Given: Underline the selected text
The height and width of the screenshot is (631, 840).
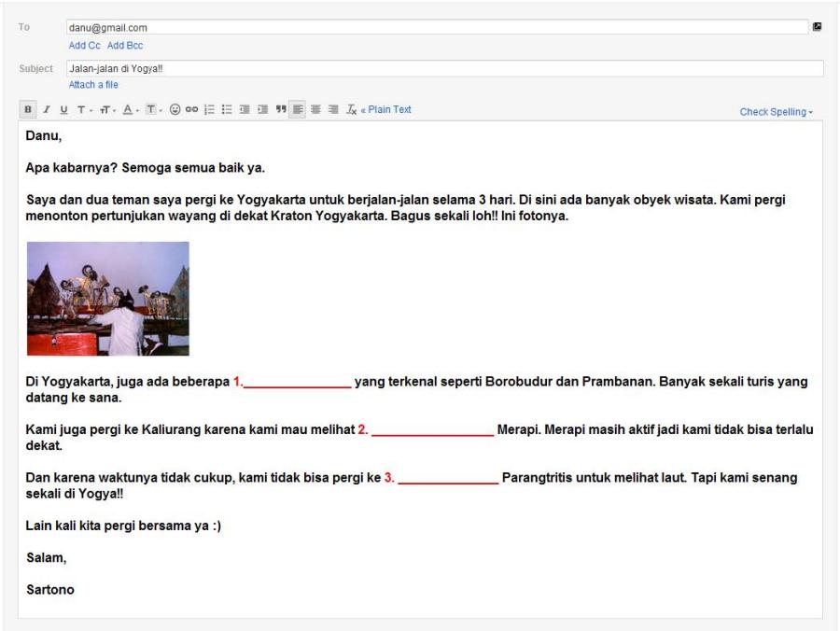Looking at the screenshot, I should (x=63, y=108).
